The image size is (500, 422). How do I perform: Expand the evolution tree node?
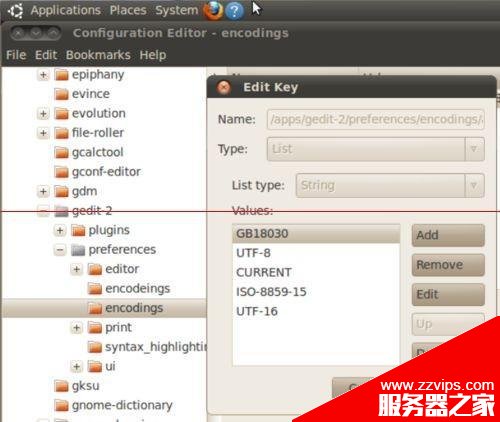coord(43,114)
